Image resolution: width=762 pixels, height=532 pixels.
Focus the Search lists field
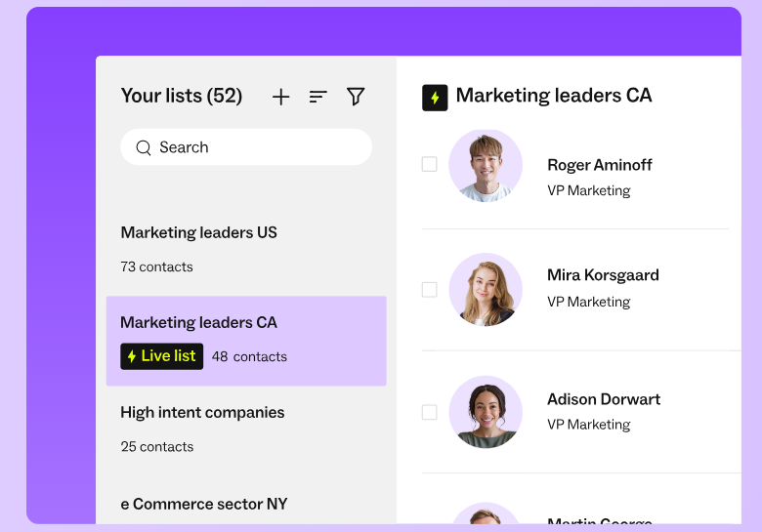[246, 147]
